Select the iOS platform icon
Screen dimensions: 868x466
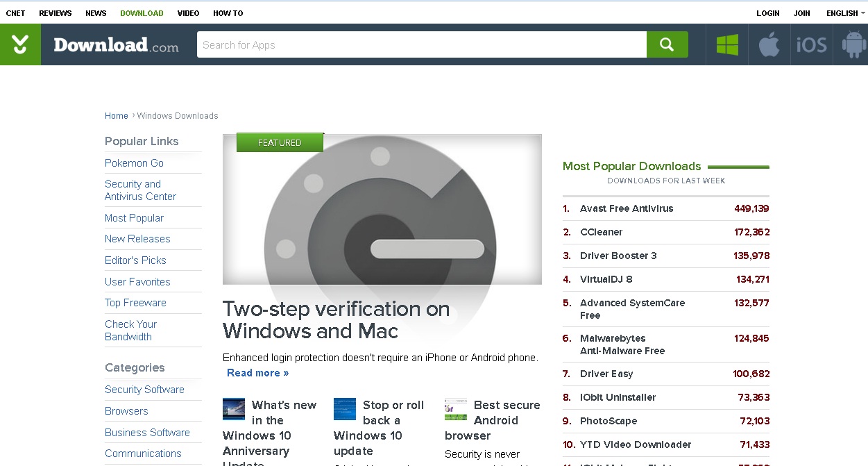(811, 45)
